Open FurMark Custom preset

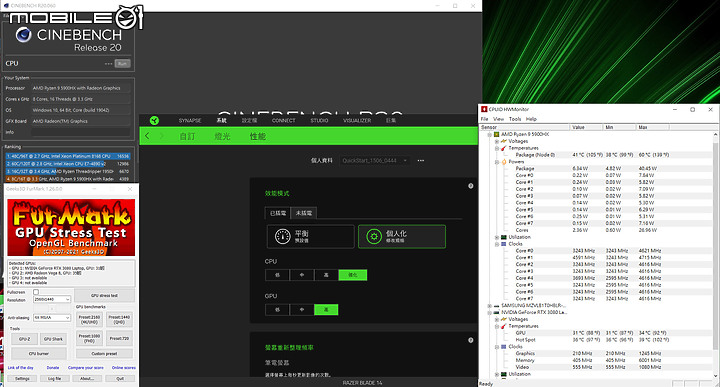(x=104, y=353)
